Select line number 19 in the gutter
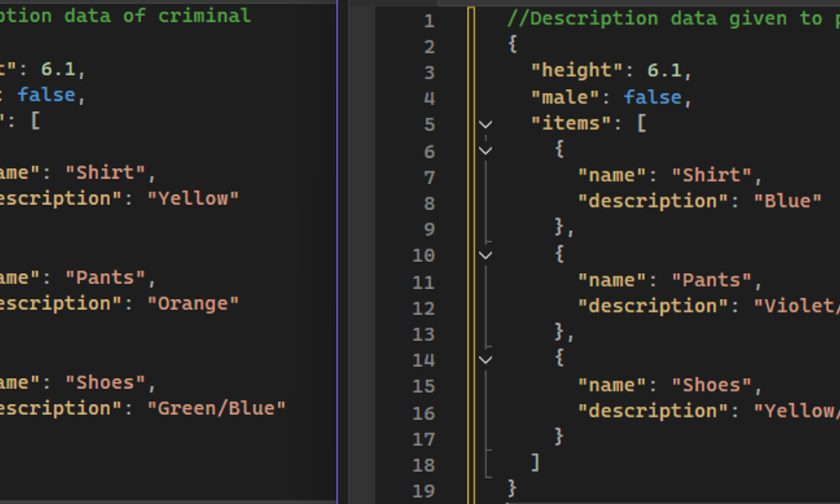This screenshot has width=840, height=504. (424, 491)
